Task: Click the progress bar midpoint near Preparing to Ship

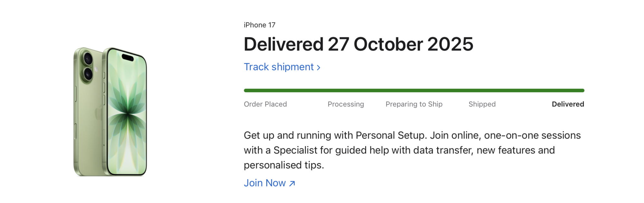Action: pyautogui.click(x=414, y=90)
